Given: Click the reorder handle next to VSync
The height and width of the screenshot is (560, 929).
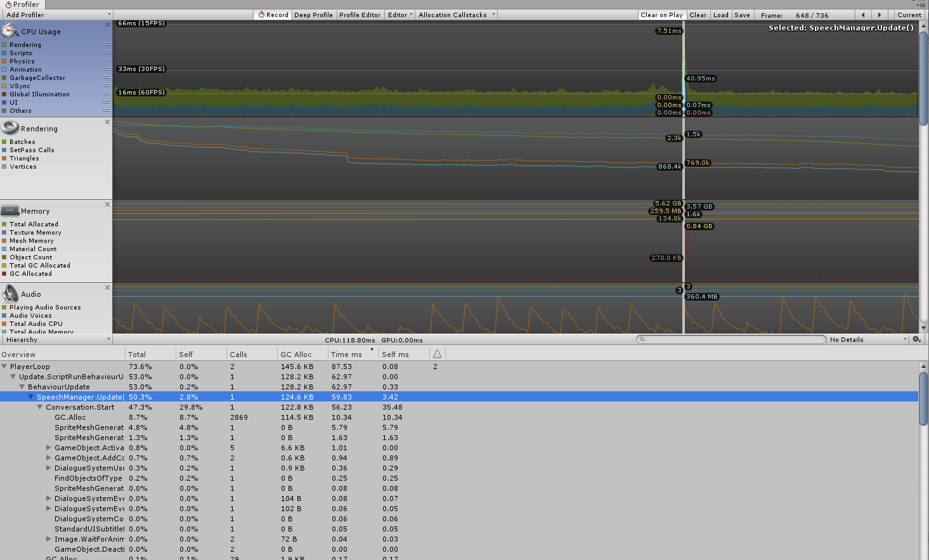Looking at the screenshot, I should [106, 86].
